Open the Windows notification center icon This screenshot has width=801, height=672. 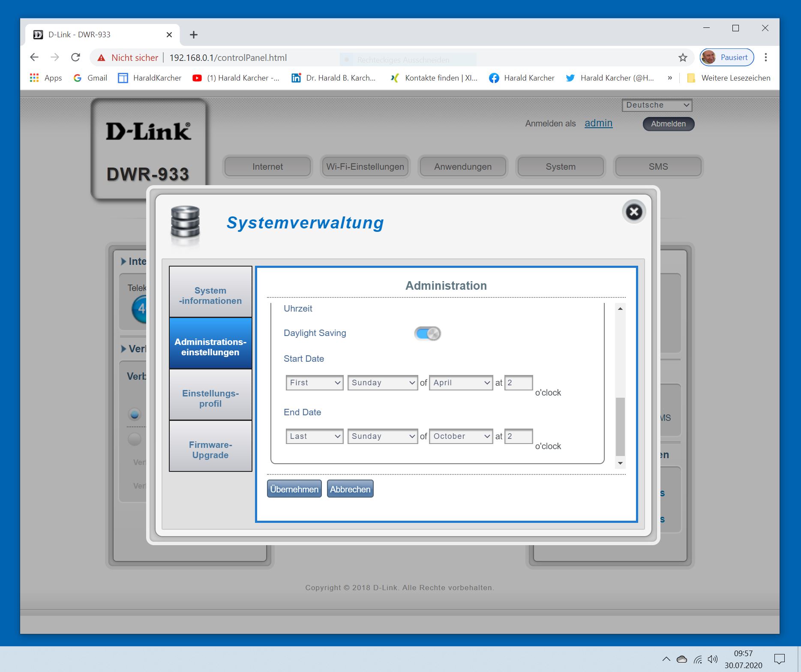780,659
